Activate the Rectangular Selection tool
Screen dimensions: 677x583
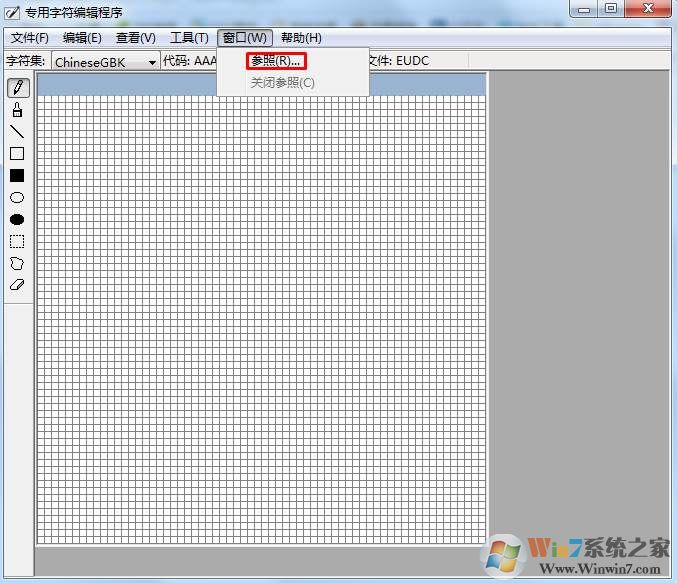pos(17,242)
